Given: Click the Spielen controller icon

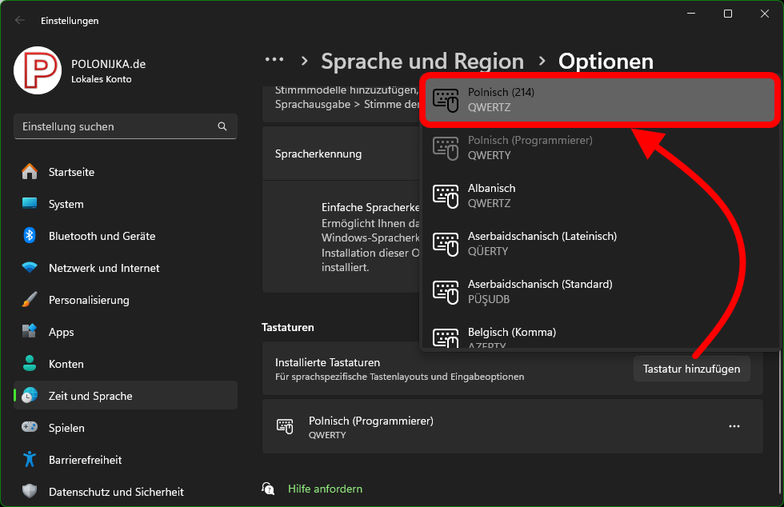Looking at the screenshot, I should click(x=30, y=428).
